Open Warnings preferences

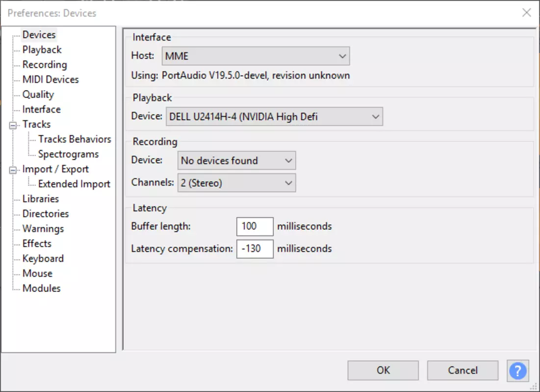click(x=43, y=229)
